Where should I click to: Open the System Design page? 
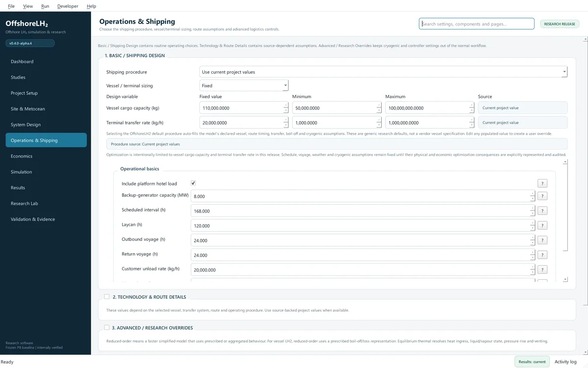click(x=46, y=125)
